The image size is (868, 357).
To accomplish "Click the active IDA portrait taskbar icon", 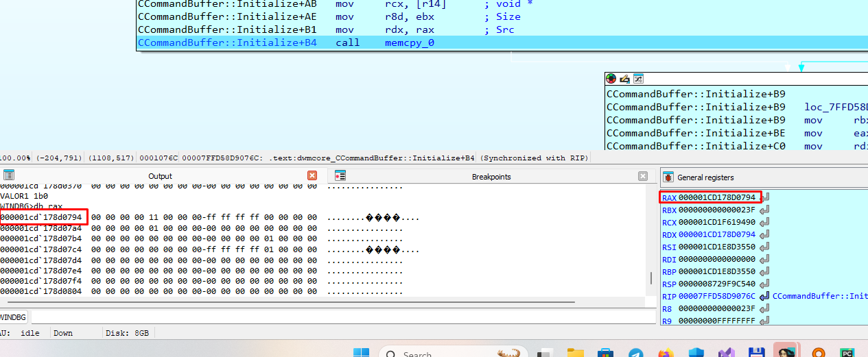I will pos(786,350).
